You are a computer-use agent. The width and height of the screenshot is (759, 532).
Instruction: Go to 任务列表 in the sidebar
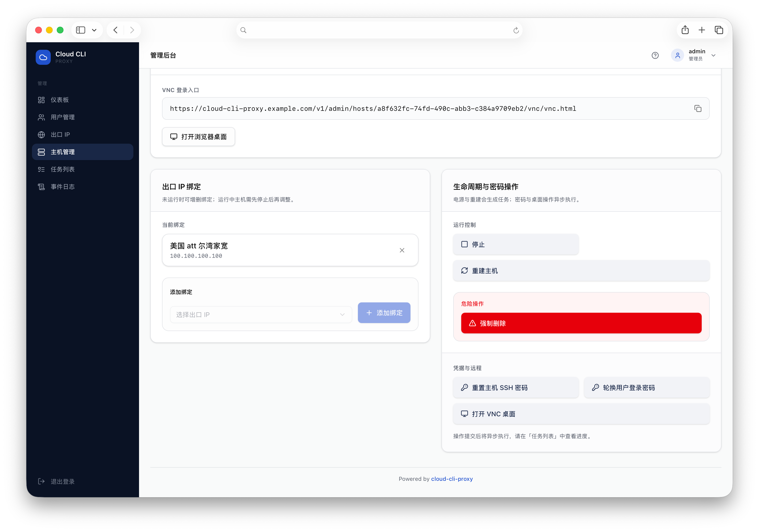(62, 169)
